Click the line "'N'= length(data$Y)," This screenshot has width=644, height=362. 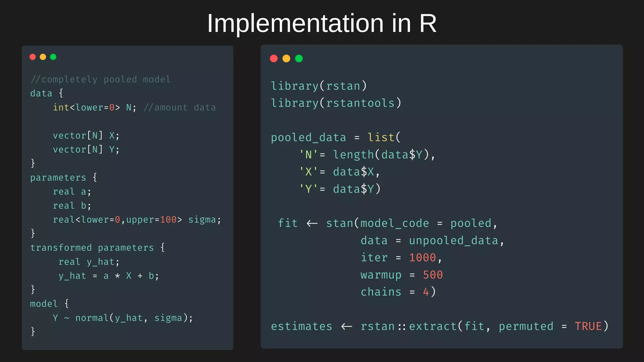[367, 155]
